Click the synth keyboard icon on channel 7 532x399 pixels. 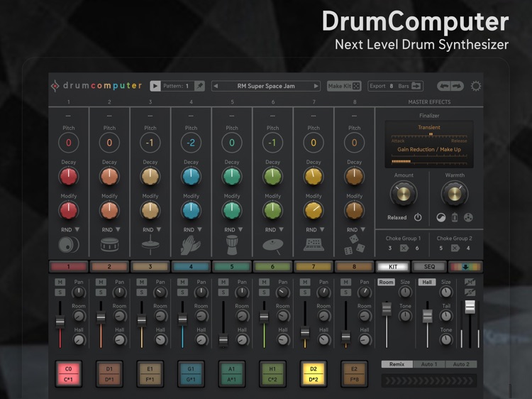[x=314, y=244]
